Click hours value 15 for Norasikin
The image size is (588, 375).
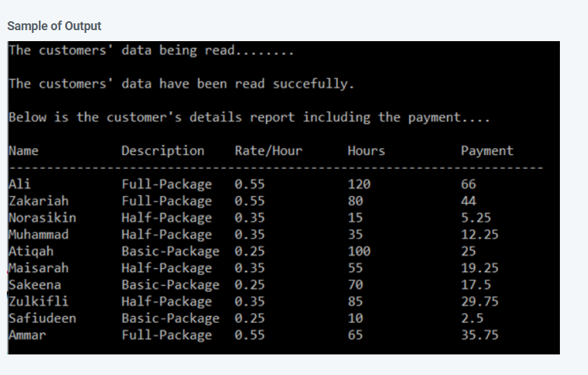coord(356,217)
